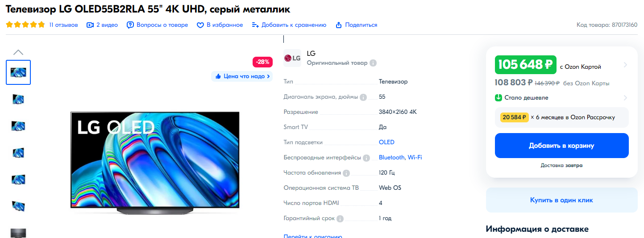This screenshot has width=644, height=238.
Task: Click info icon beside Гарантийный срок
Action: coord(340,218)
